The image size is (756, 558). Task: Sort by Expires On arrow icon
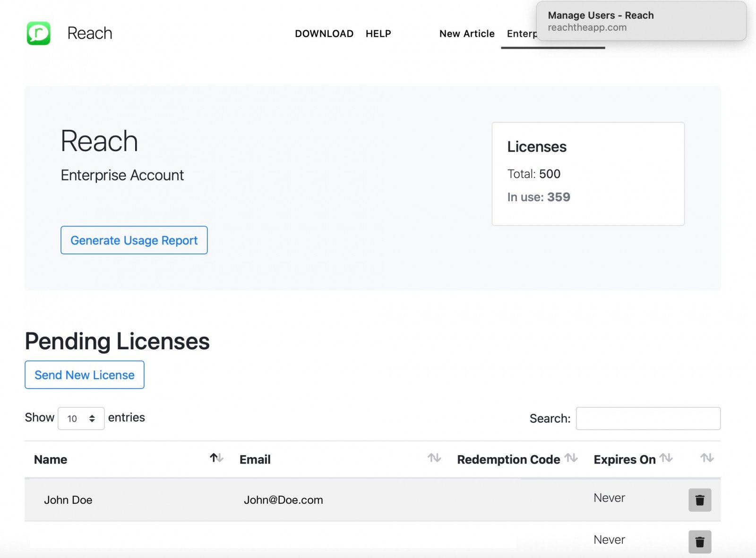pos(666,458)
